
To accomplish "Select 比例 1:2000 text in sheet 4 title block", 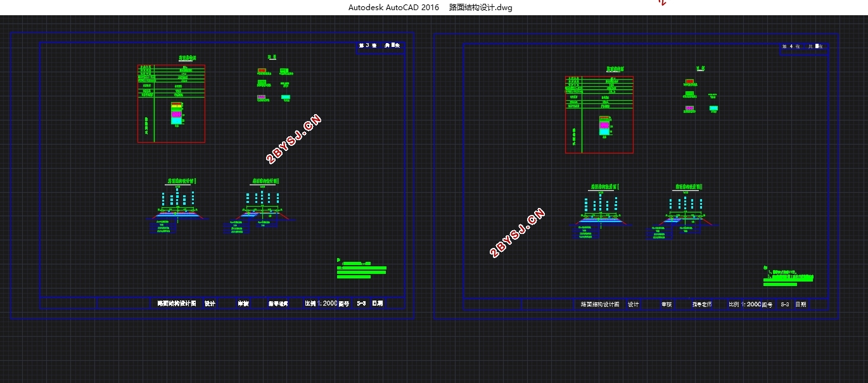I will pos(744,304).
